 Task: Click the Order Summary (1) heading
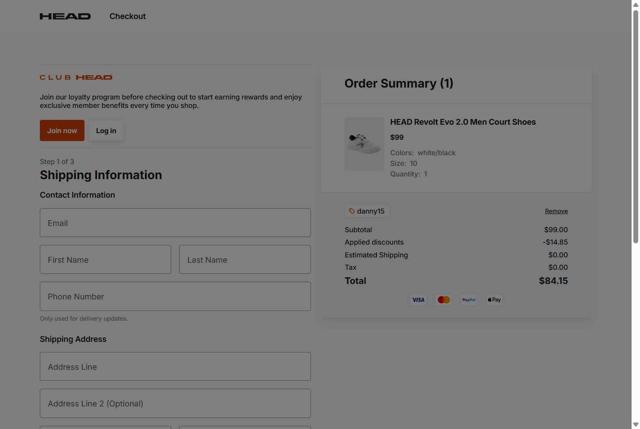coord(399,83)
